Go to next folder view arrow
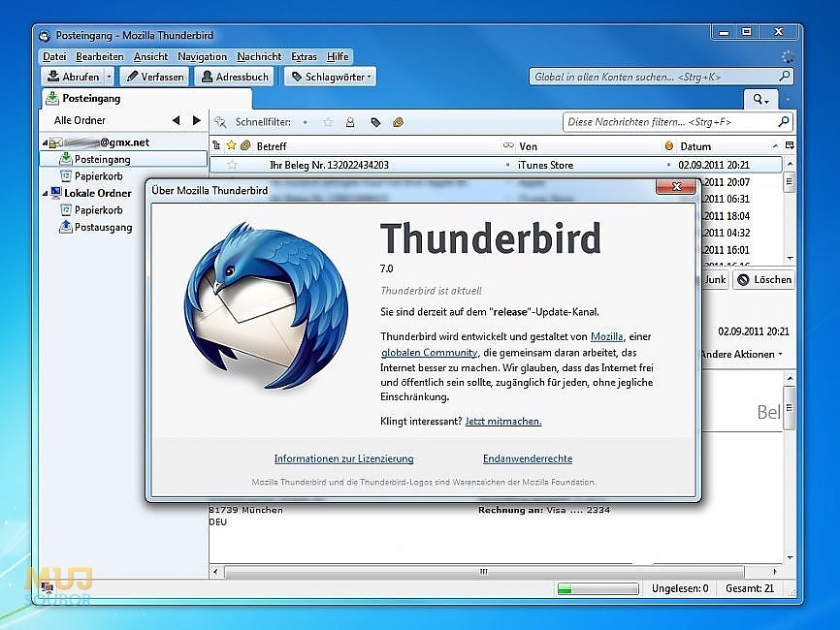The width and height of the screenshot is (840, 630). tap(197, 120)
